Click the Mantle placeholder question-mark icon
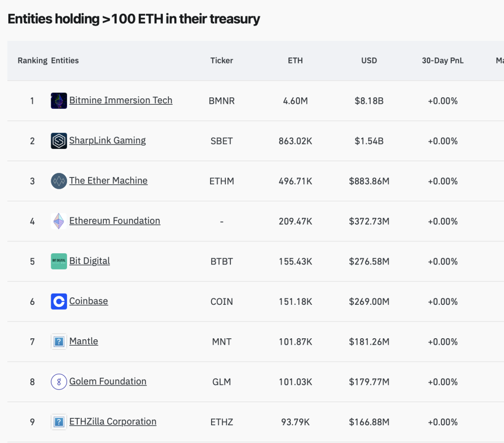 click(59, 341)
